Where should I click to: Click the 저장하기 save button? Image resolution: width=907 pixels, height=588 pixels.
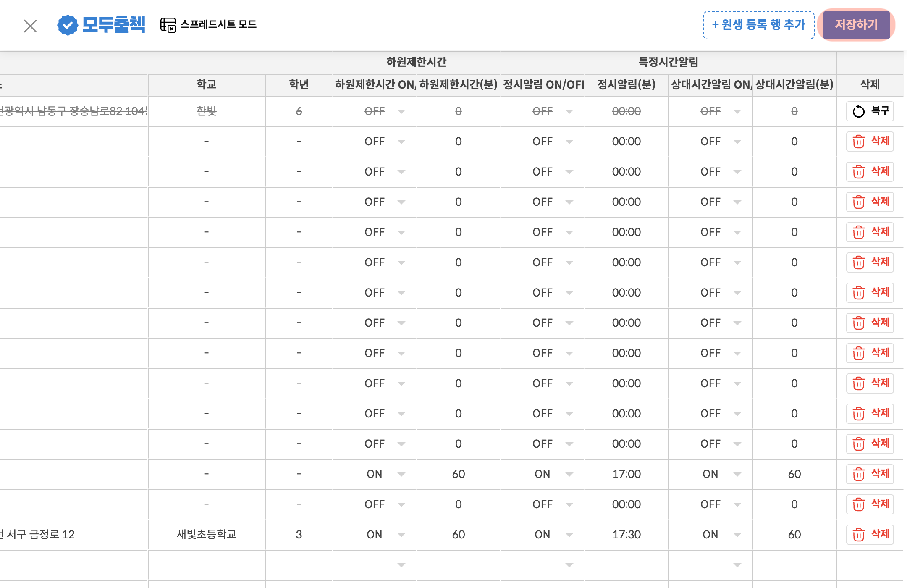856,25
